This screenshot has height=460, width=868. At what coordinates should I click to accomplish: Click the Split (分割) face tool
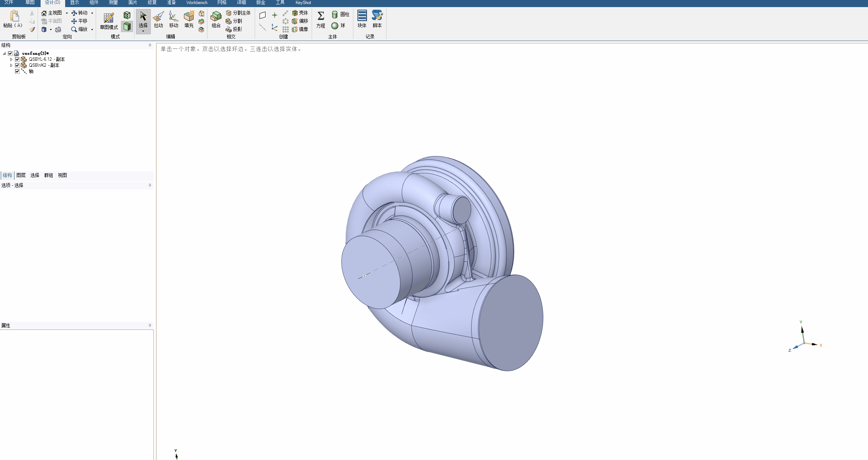(234, 21)
